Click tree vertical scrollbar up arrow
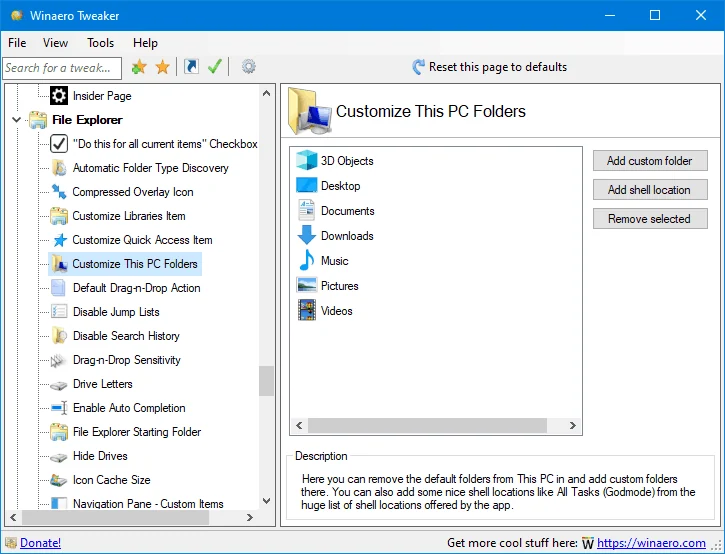 (266, 93)
